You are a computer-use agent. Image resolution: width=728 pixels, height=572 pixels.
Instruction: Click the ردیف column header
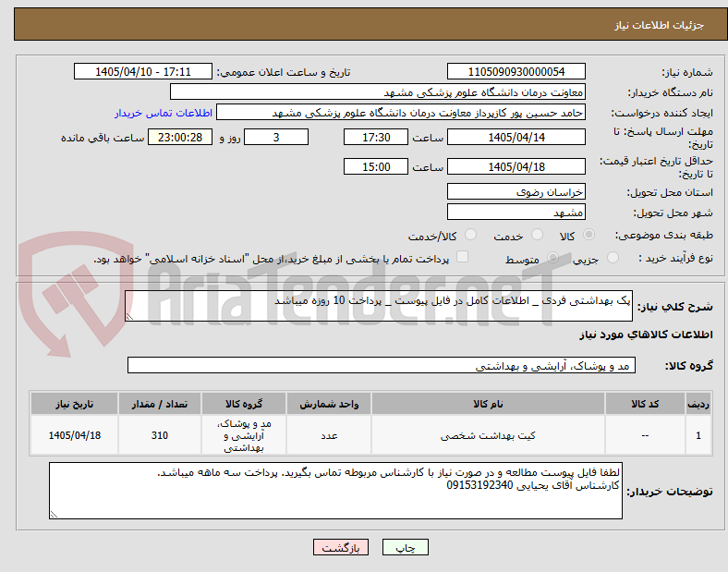[x=698, y=404]
